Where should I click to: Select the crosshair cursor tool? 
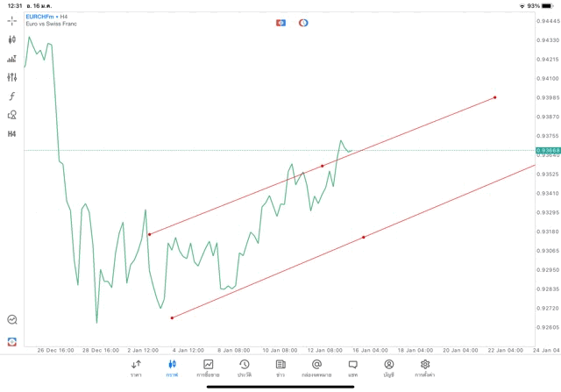[12, 20]
